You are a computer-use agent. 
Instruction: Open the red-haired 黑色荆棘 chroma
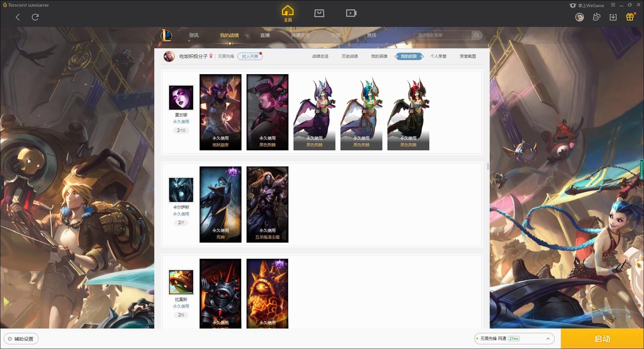tap(408, 112)
